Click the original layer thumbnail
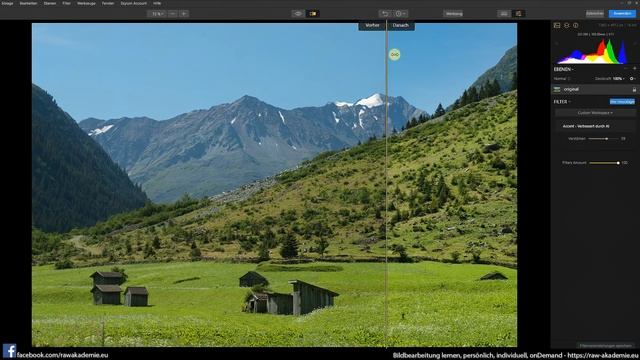 [557, 89]
